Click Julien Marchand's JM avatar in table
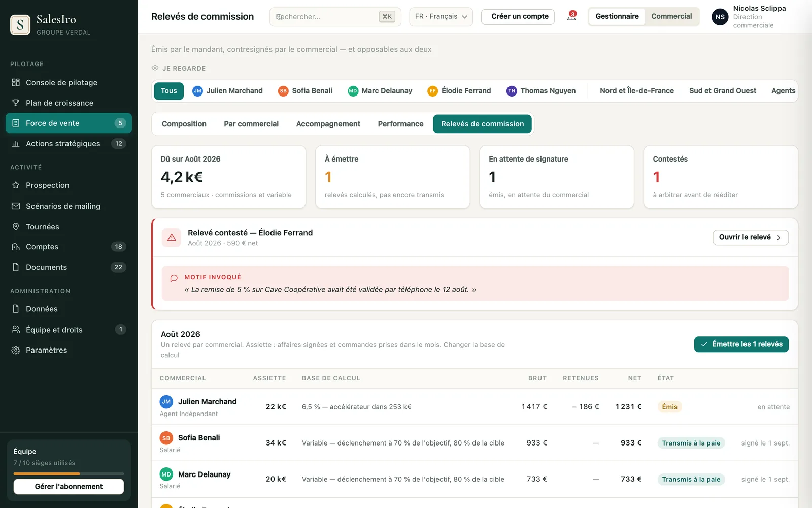 (166, 402)
